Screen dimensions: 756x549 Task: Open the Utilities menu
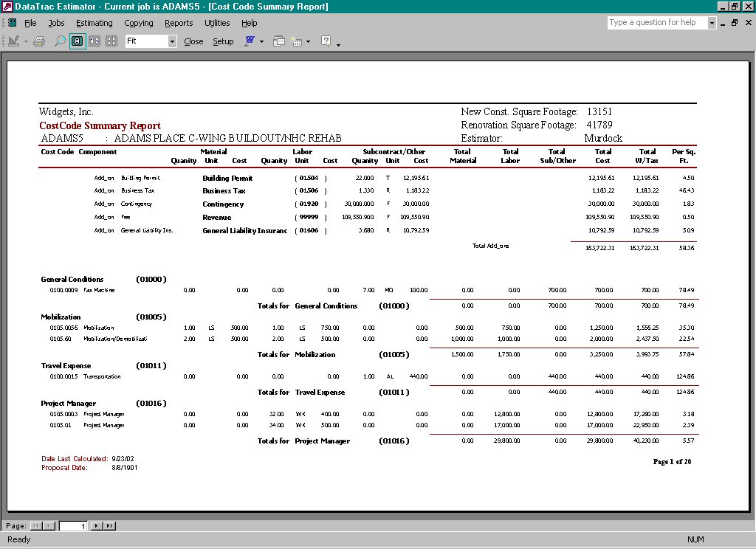(217, 23)
